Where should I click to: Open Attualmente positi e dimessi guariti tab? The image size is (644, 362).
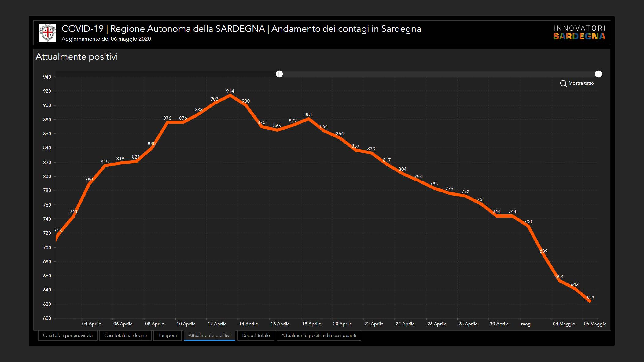click(x=318, y=335)
